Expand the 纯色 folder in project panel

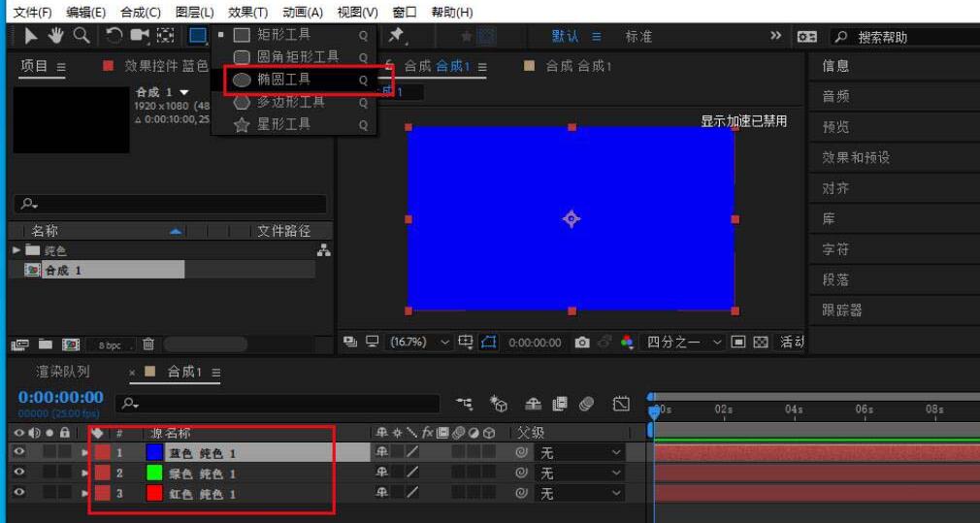(16, 250)
